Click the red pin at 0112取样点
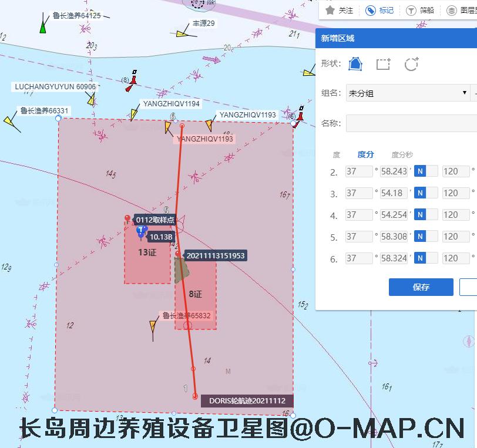477x448 pixels. [x=127, y=219]
